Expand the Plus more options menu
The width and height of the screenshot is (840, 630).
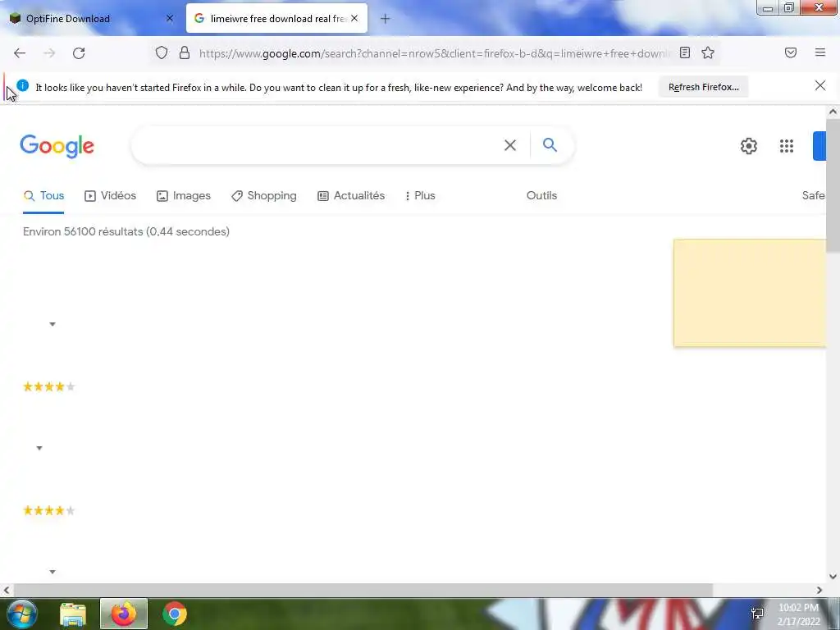click(420, 195)
